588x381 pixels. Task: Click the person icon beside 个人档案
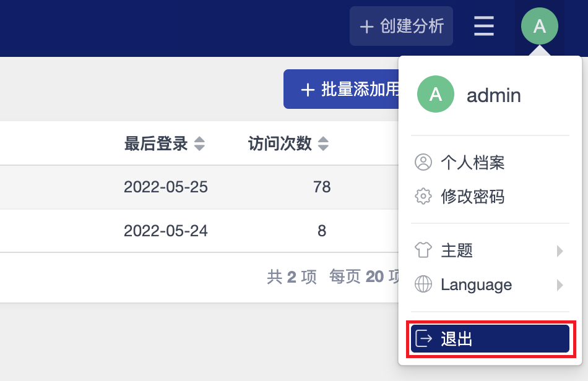pos(423,163)
